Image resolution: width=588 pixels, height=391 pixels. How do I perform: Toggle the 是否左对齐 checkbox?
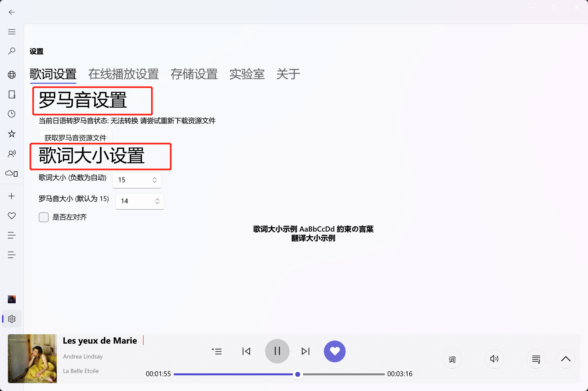pyautogui.click(x=44, y=217)
